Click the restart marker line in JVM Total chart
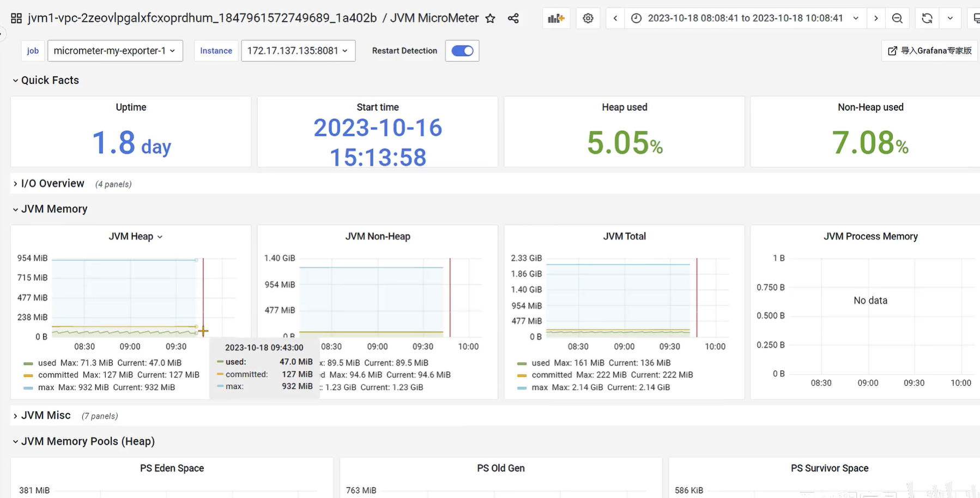Viewport: 980px width, 498px height. (697, 297)
